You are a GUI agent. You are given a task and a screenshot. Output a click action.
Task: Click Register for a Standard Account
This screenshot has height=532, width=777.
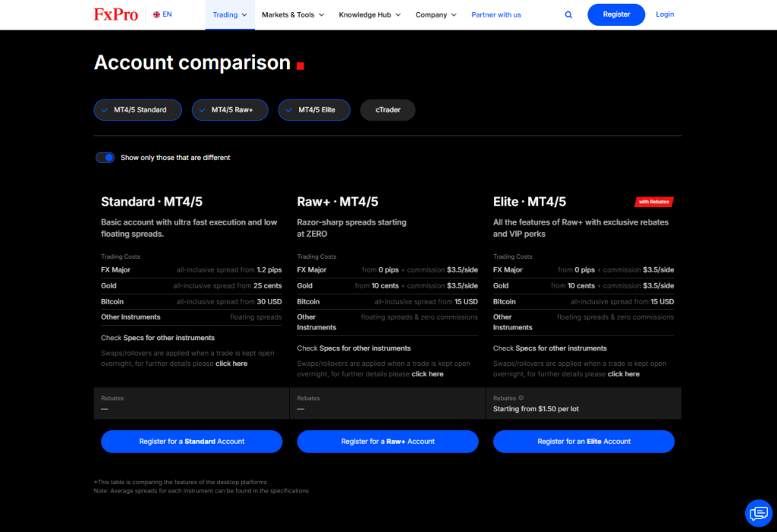(x=191, y=441)
